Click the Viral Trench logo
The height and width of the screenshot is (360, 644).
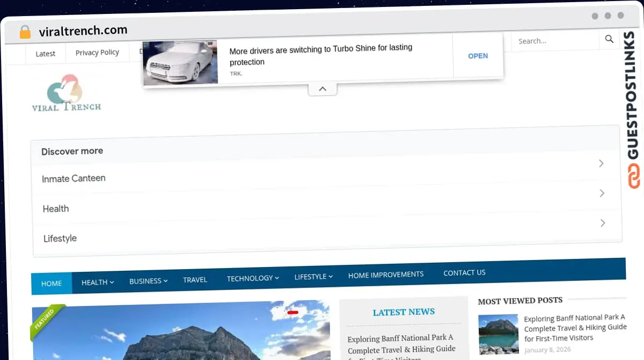(66, 93)
